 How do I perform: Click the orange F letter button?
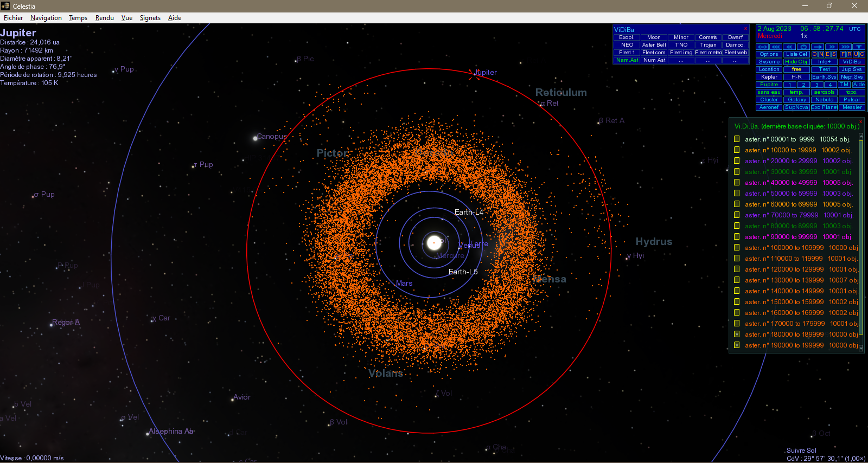point(843,54)
